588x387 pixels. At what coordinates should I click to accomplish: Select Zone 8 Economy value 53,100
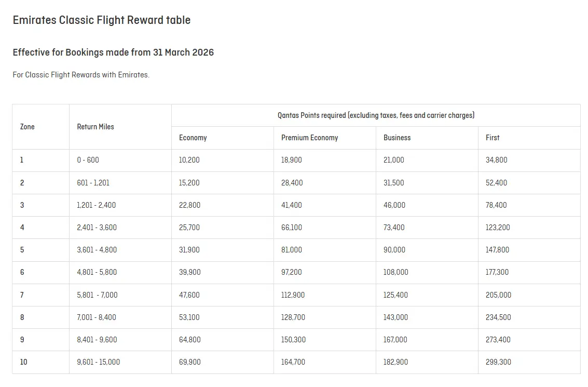(189, 317)
